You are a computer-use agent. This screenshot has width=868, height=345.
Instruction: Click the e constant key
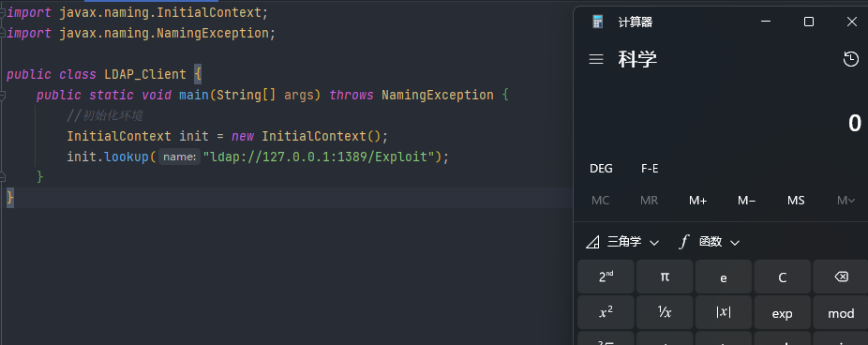724,277
